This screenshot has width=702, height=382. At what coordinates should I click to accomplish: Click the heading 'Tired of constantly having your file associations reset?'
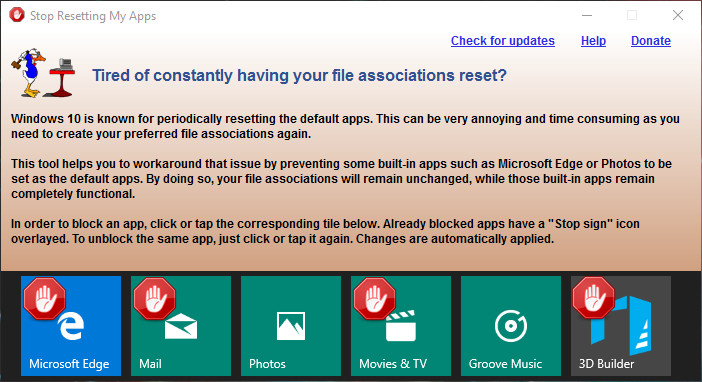(300, 75)
